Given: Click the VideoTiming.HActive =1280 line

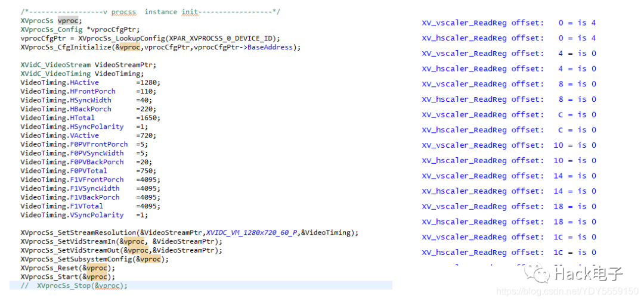Looking at the screenshot, I should tap(91, 82).
